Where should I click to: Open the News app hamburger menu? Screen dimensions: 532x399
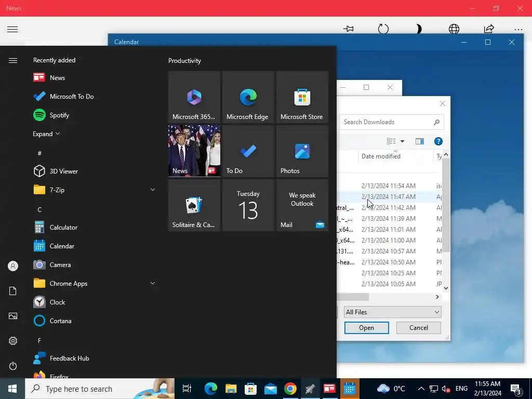(x=12, y=29)
